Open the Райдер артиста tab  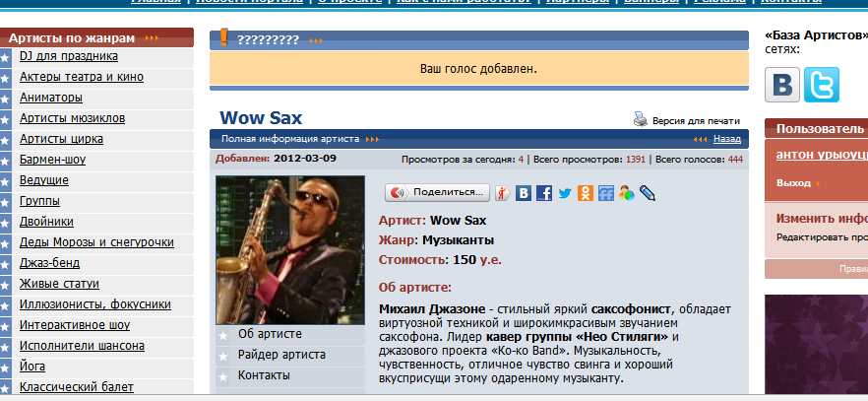281,355
